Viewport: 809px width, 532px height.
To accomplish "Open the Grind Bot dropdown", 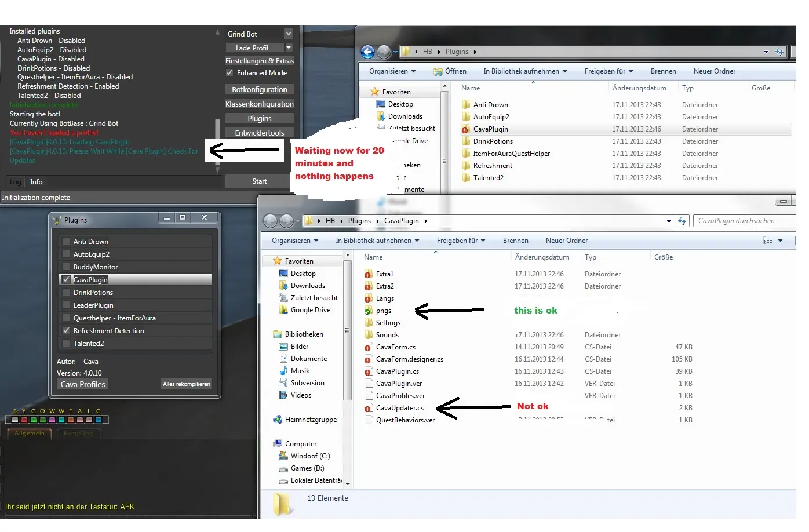I will coord(288,34).
